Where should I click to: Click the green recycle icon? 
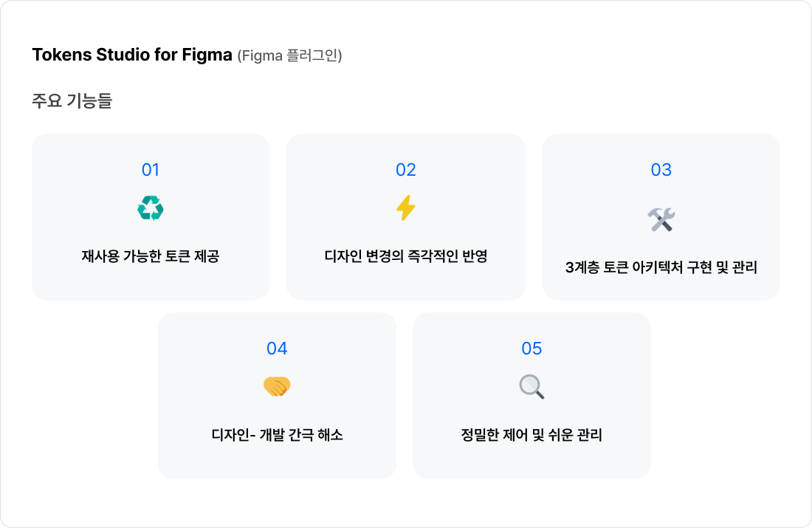pyautogui.click(x=151, y=208)
